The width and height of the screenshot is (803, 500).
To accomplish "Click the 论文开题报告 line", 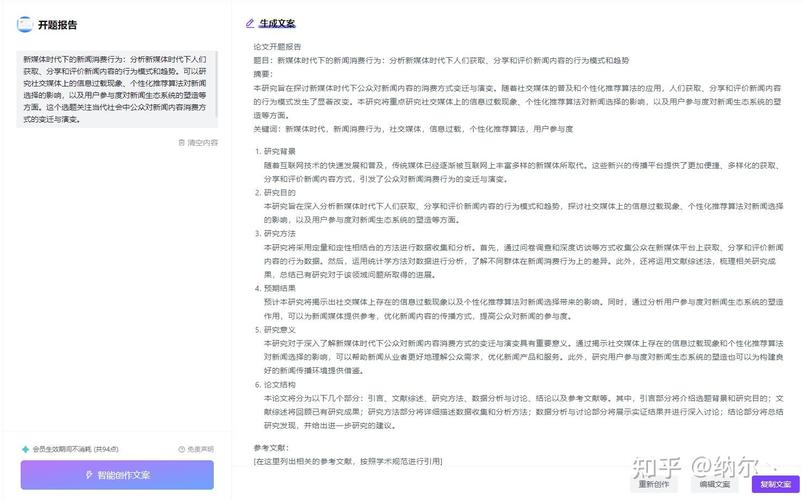I will [x=277, y=47].
